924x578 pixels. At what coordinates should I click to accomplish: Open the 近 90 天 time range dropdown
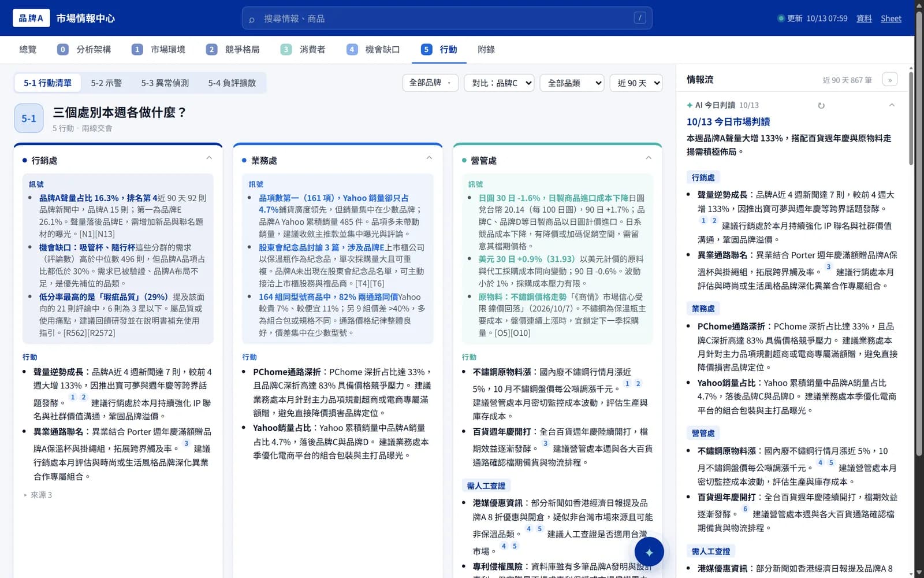point(636,83)
